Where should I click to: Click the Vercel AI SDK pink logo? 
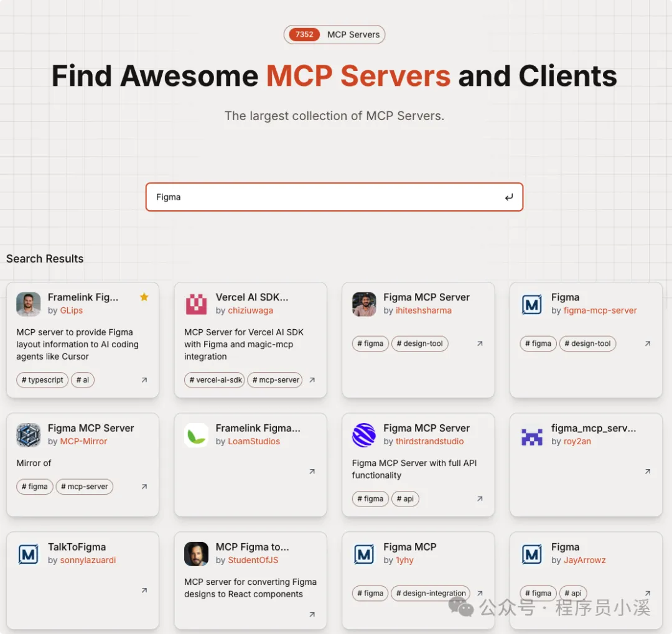(x=196, y=304)
